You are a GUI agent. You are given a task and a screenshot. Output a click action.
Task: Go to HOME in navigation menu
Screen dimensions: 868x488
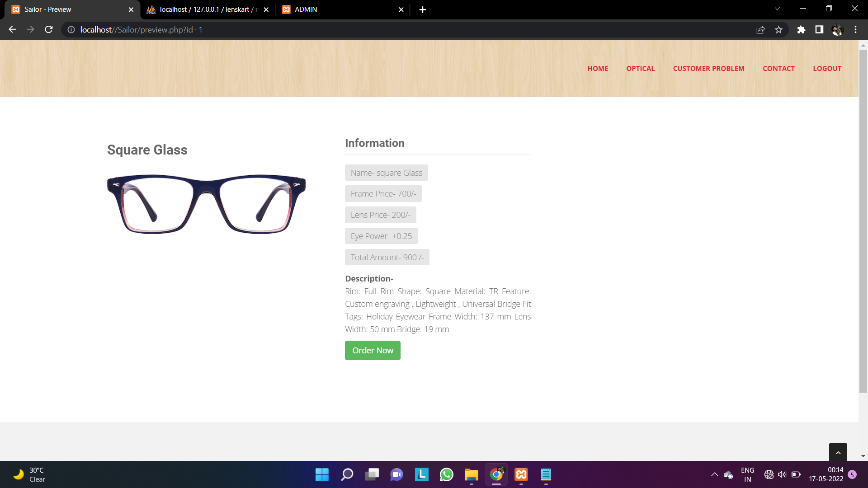pyautogui.click(x=598, y=69)
